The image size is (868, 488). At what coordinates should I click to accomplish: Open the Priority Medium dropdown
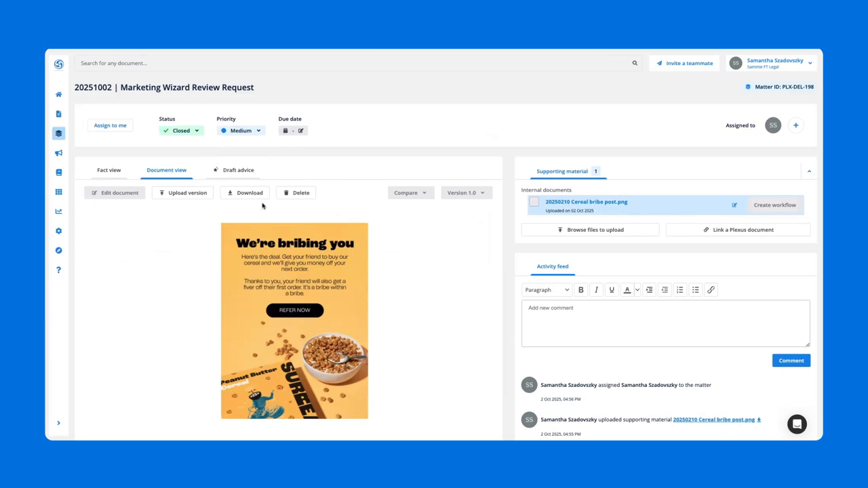241,131
